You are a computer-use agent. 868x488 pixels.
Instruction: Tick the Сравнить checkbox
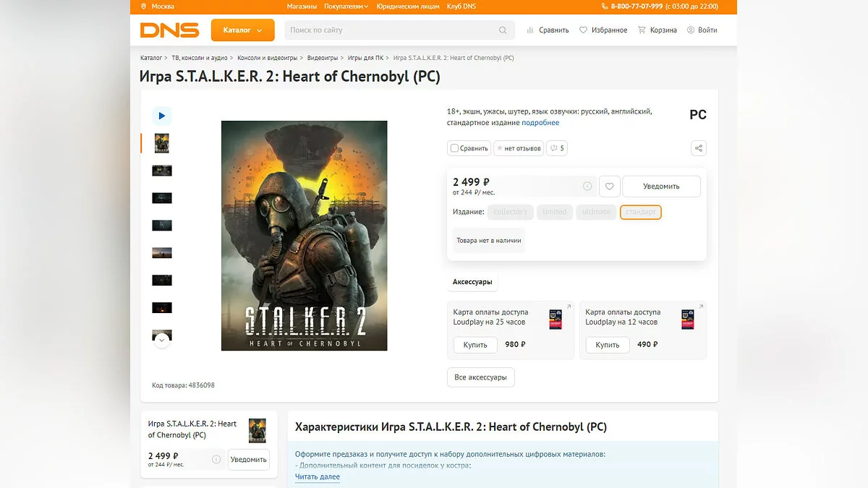454,148
